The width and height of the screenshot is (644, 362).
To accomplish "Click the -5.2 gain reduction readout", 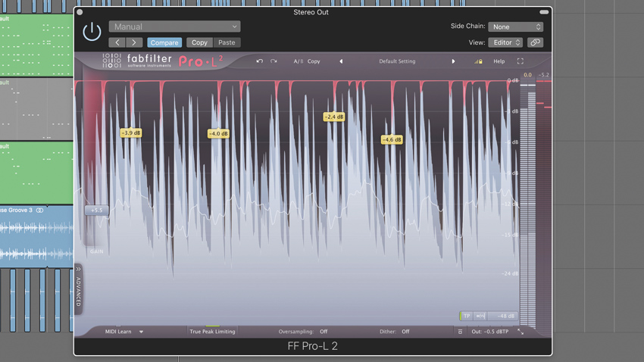I will pyautogui.click(x=544, y=75).
